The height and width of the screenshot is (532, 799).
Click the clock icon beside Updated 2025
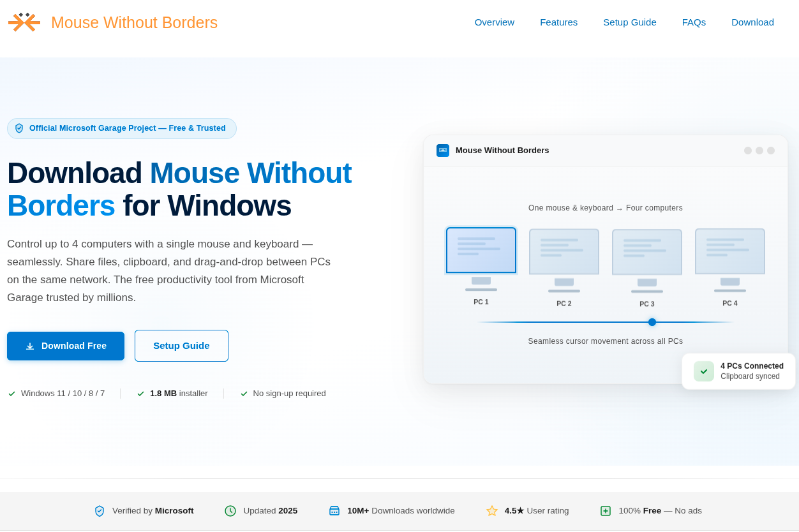pyautogui.click(x=230, y=511)
